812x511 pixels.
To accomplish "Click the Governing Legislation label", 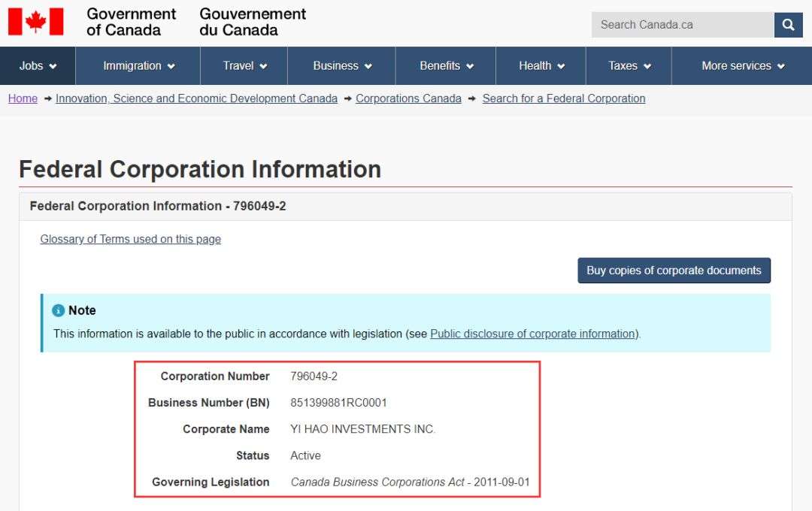I will 211,482.
